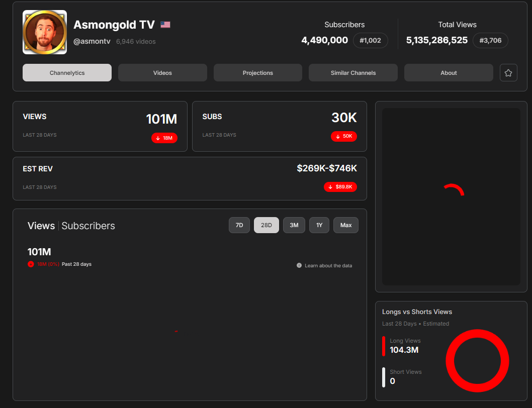Screen dimensions: 532x408
Task: Click the red donut chart ring
Action: (477, 334)
